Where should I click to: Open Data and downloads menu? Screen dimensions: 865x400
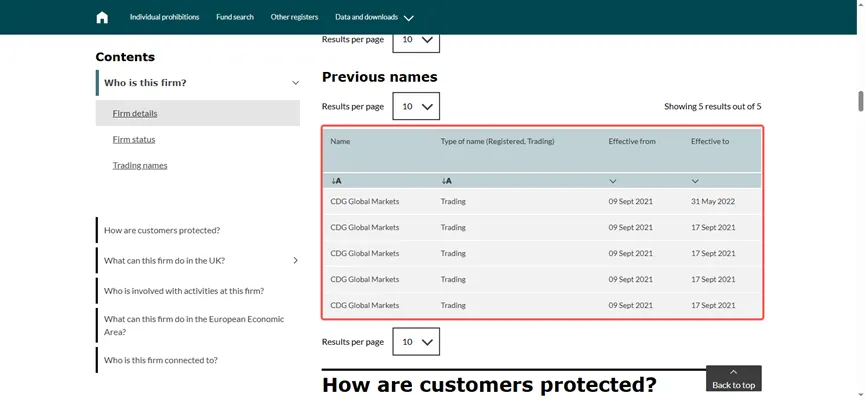coord(374,17)
